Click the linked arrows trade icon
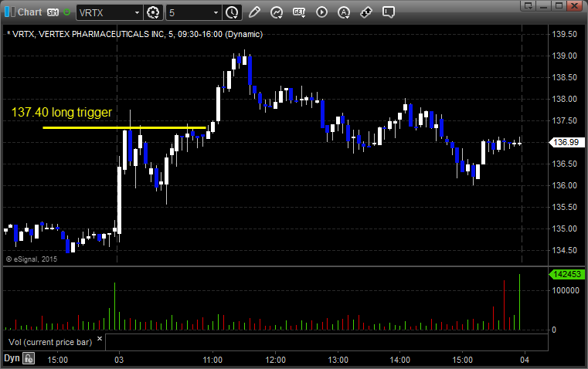The width and height of the screenshot is (588, 369). [x=366, y=12]
